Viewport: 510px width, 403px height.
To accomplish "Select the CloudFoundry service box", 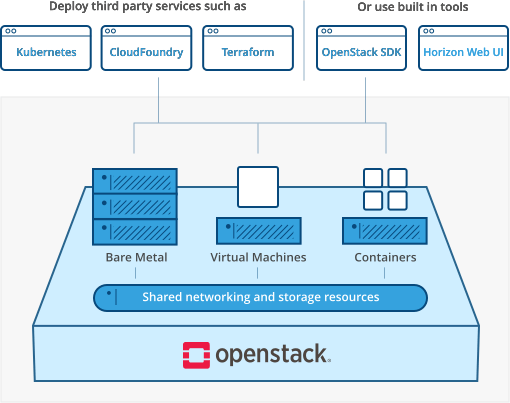I will pos(146,48).
